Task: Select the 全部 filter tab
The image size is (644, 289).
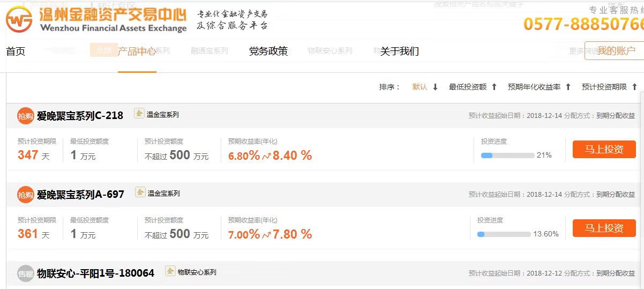Action: point(103,50)
